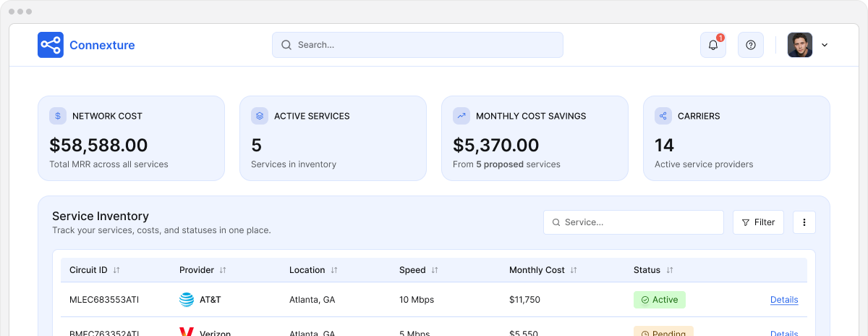Focus the Service search field

[634, 222]
